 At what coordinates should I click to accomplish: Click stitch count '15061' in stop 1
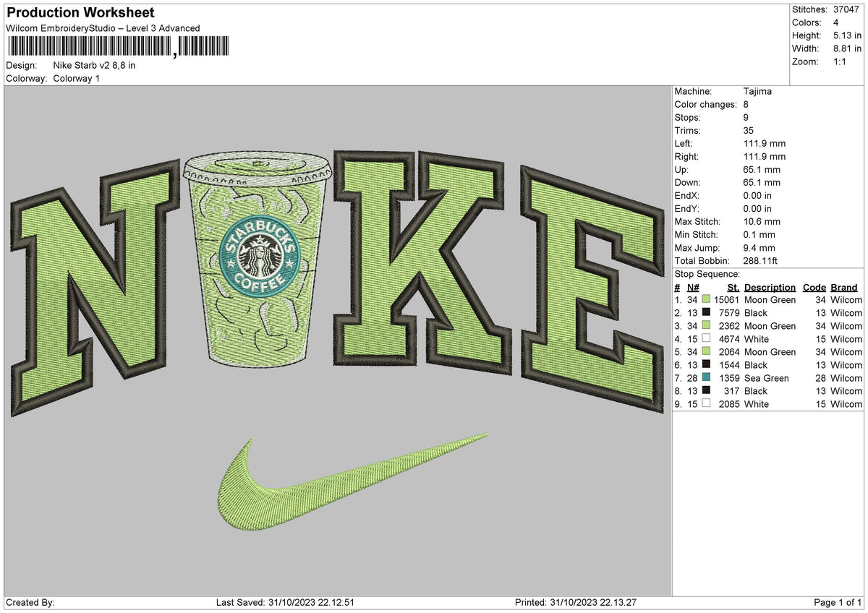pyautogui.click(x=726, y=299)
